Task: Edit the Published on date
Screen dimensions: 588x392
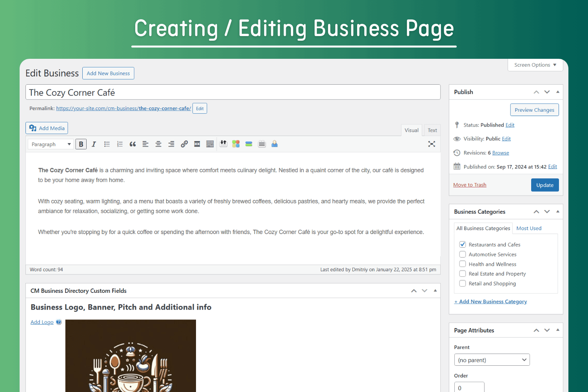Action: point(553,167)
